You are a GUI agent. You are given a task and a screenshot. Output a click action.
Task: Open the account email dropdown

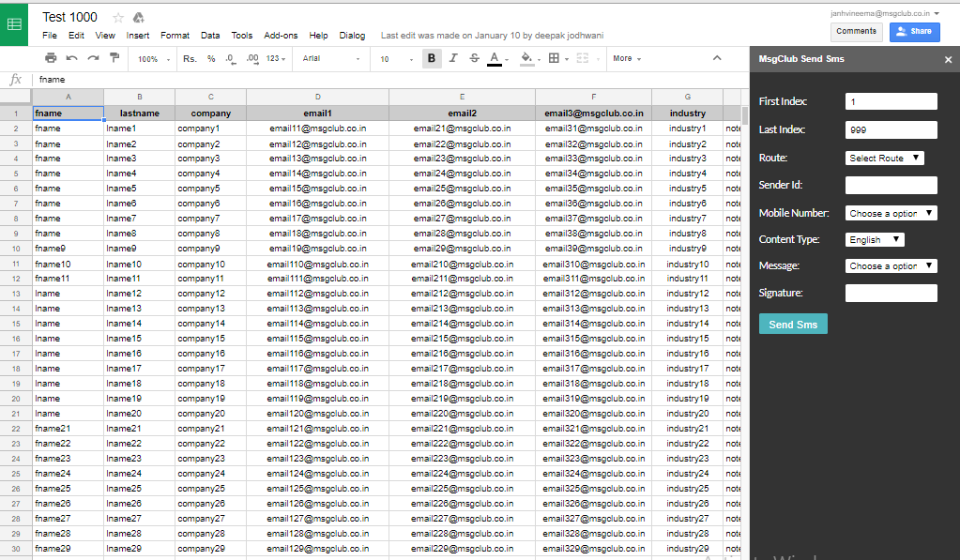[885, 13]
